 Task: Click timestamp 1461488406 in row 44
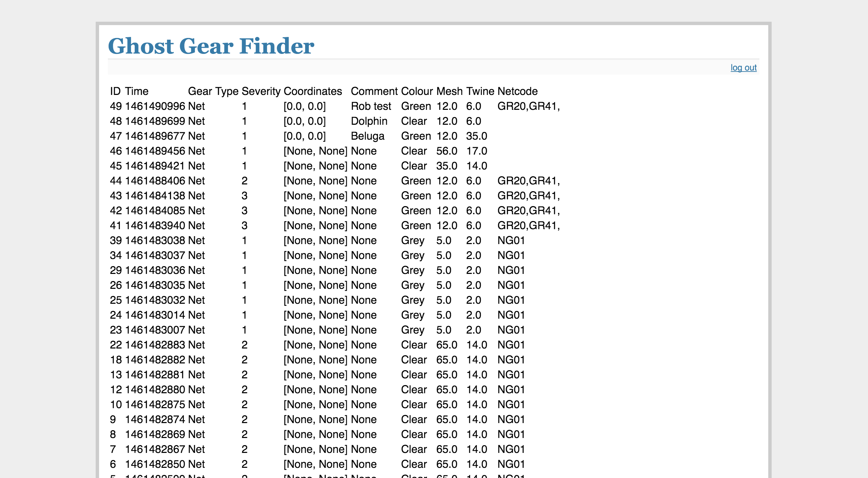click(155, 181)
